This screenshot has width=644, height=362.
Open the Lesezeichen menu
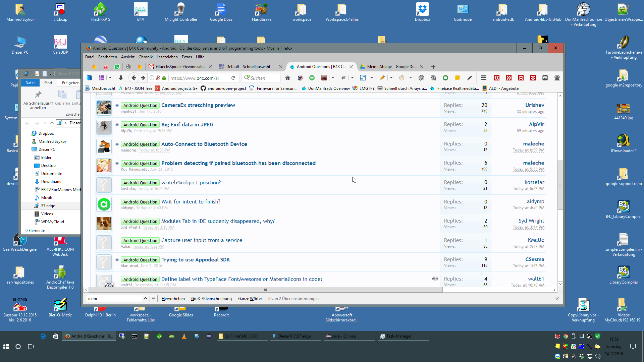[167, 57]
